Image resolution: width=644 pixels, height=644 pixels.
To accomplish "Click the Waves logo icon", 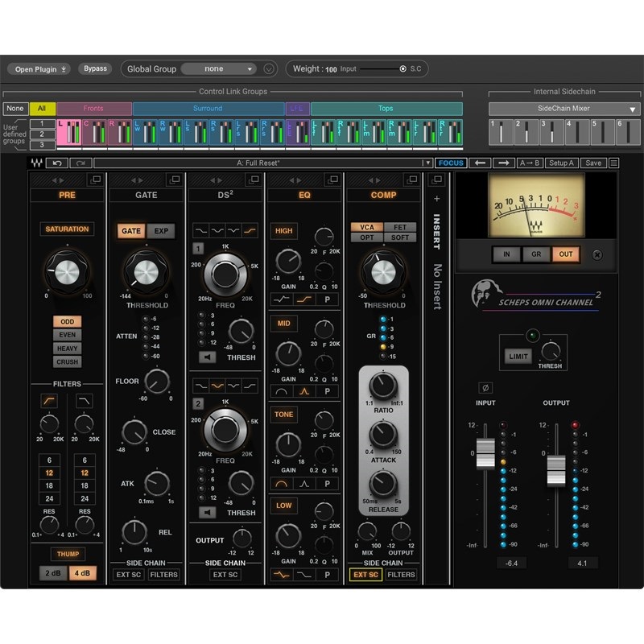I will point(36,163).
